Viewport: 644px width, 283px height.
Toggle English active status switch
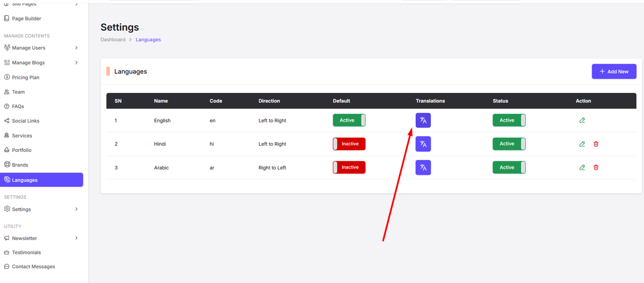509,120
